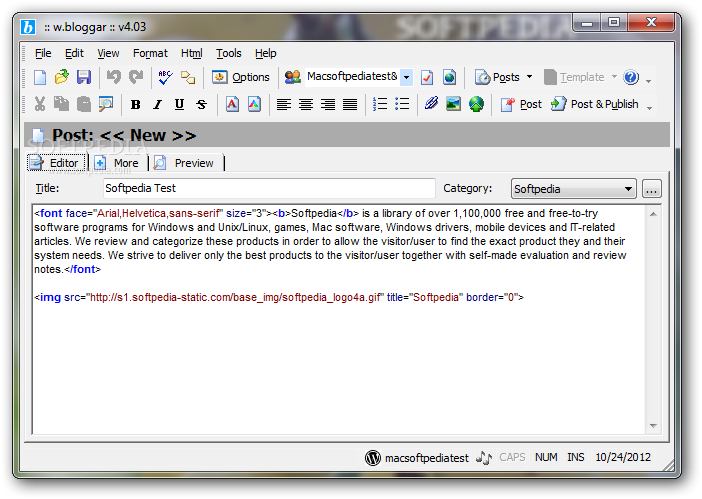The width and height of the screenshot is (702, 499).
Task: Click the Template button
Action: pyautogui.click(x=574, y=77)
